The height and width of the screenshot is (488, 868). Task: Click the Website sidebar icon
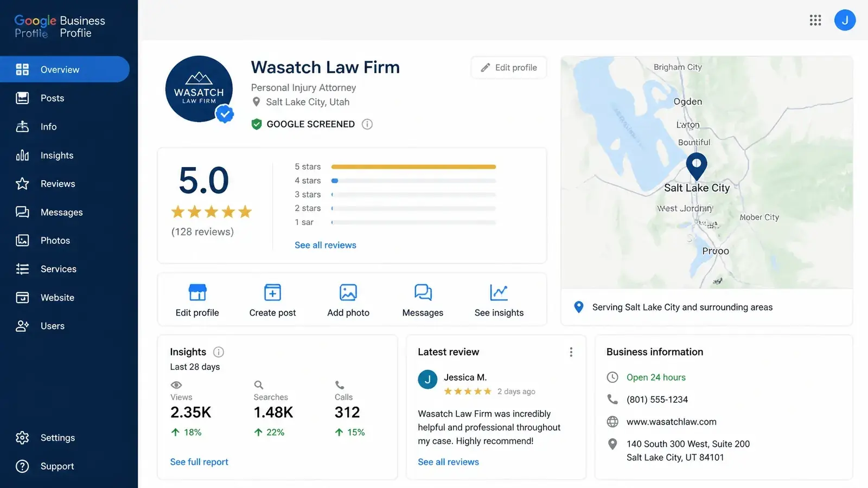click(x=22, y=297)
